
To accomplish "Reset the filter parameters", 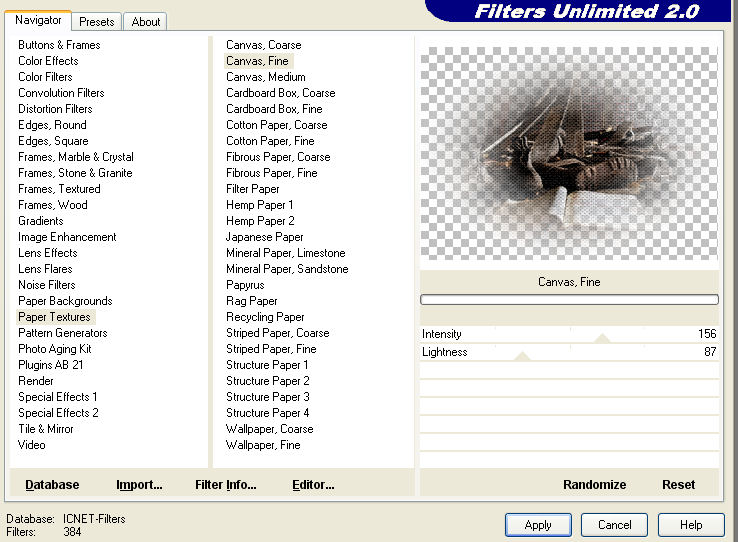I will point(678,485).
